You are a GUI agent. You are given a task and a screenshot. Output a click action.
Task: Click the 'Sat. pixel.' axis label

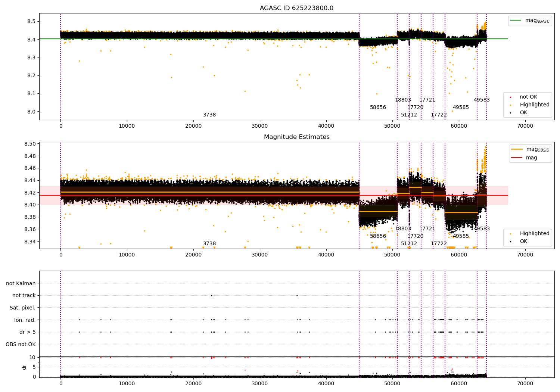click(x=22, y=308)
